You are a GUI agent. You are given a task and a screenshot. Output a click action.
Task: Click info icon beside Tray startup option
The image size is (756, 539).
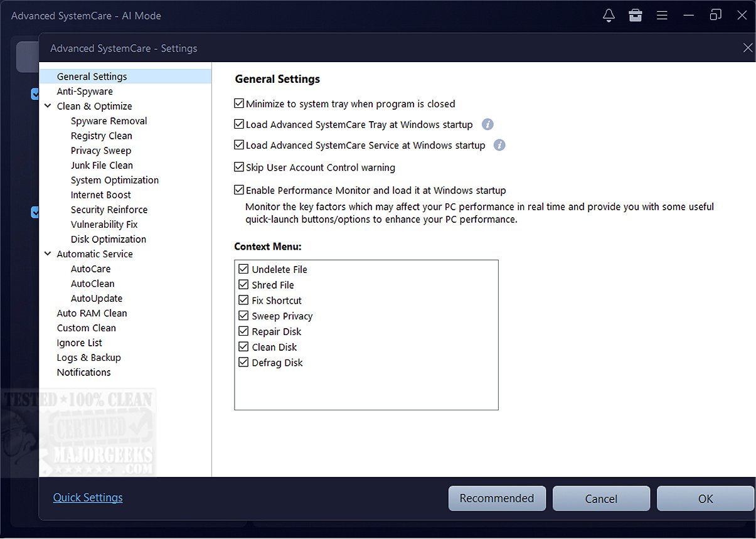(x=487, y=124)
